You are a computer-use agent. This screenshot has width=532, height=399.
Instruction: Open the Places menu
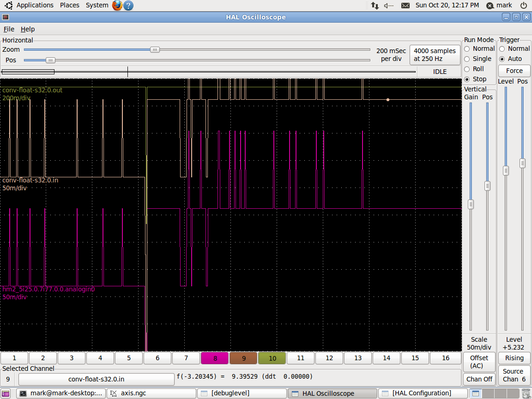(x=70, y=5)
